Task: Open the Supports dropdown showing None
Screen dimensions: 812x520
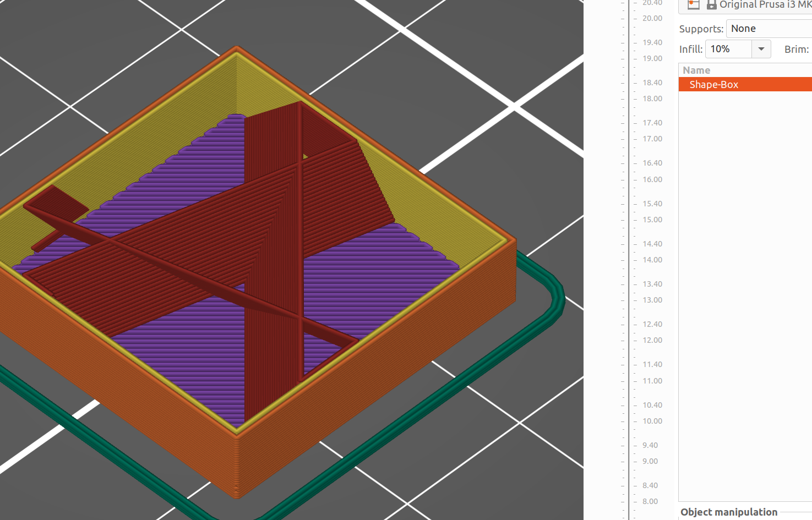Action: (769, 29)
